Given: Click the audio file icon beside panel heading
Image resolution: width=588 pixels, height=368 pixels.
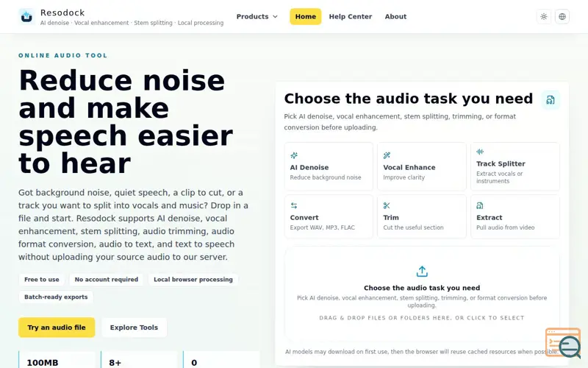Looking at the screenshot, I should [551, 100].
